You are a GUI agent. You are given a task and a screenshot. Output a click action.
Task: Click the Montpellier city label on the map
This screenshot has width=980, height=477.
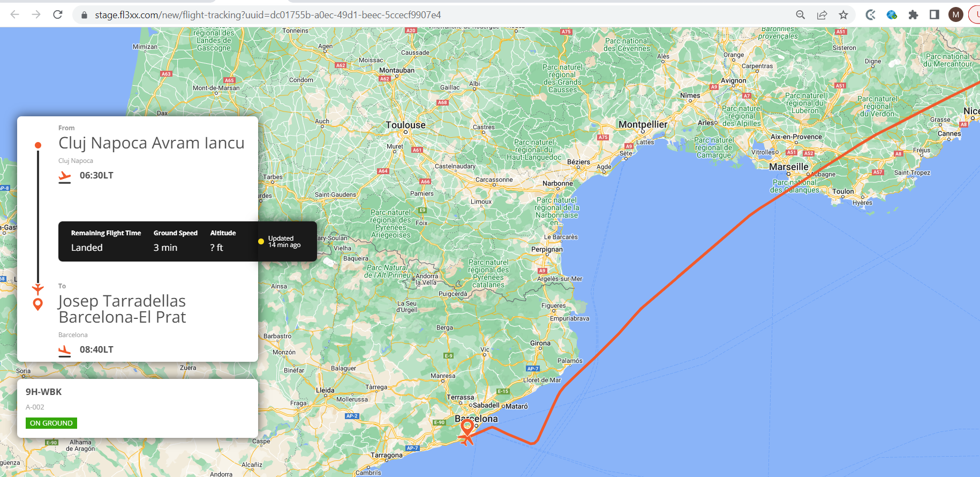[643, 124]
